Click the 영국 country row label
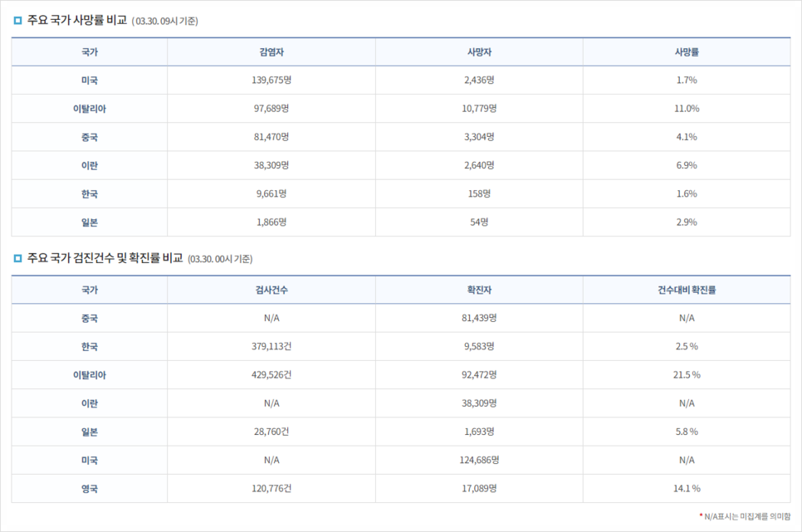This screenshot has height=532, width=802. coord(90,489)
